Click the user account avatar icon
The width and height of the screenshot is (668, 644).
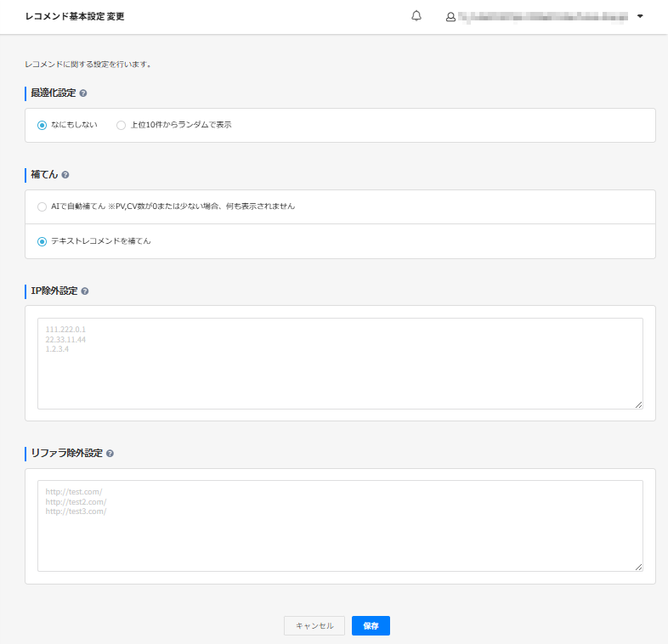(450, 17)
